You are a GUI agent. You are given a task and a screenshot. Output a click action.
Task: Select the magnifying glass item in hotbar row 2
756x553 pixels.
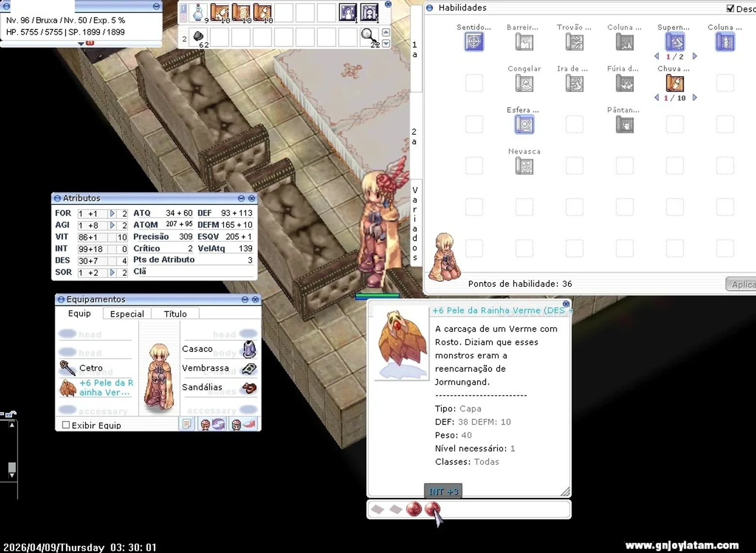tap(369, 36)
